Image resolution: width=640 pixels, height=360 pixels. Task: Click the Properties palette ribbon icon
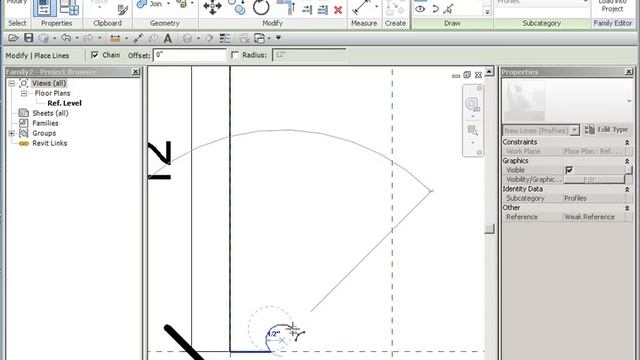pos(44,7)
